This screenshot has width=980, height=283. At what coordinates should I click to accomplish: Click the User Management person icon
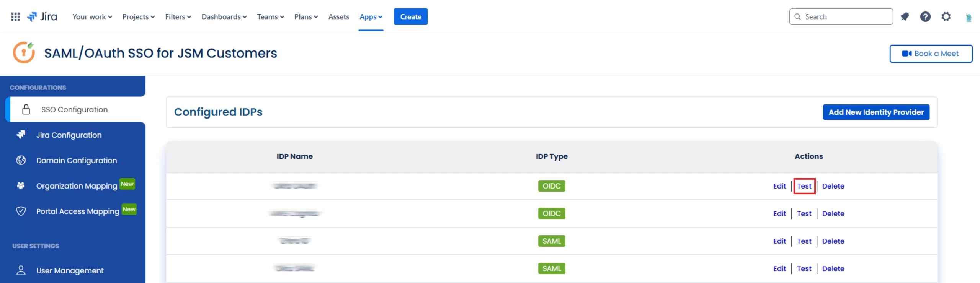[21, 270]
